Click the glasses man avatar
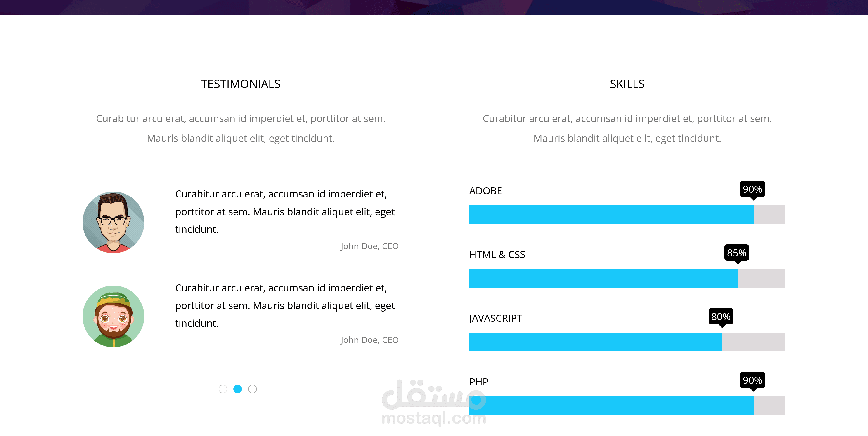 tap(113, 222)
